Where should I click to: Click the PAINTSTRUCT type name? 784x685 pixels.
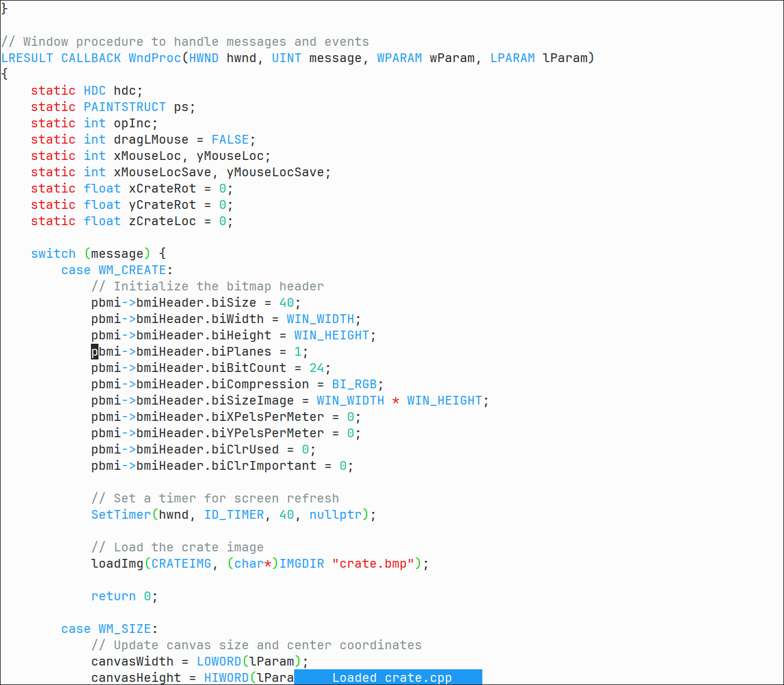(x=124, y=107)
